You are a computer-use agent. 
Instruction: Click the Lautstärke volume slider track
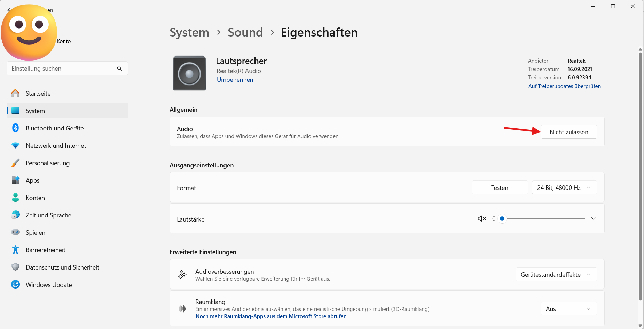(x=543, y=219)
